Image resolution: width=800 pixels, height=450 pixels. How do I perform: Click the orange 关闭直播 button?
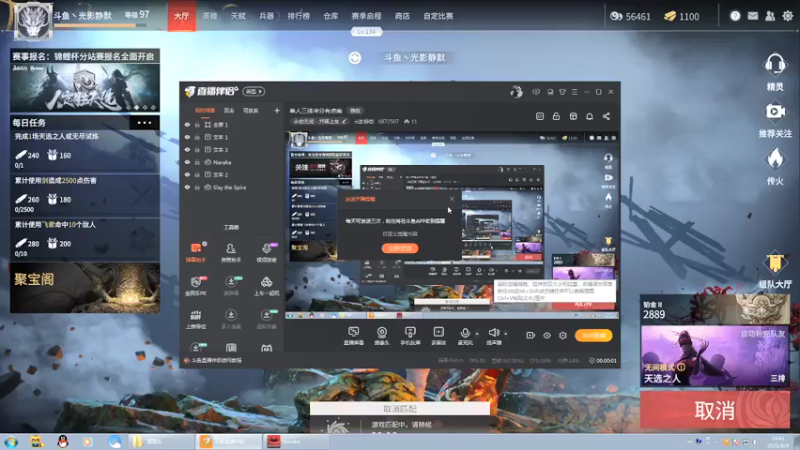[593, 335]
